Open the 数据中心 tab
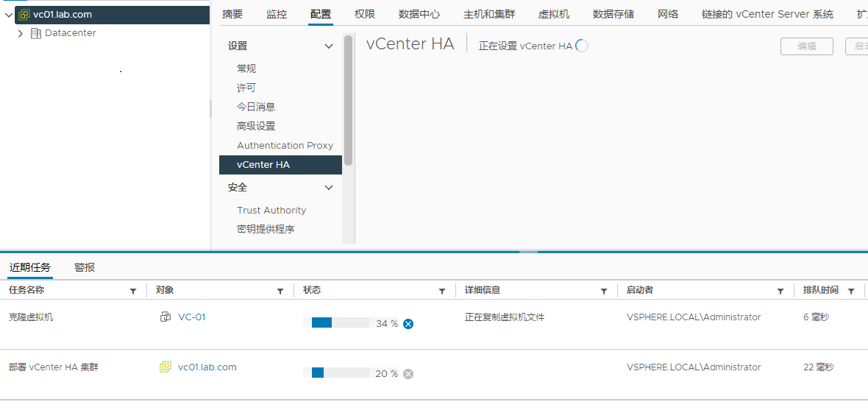This screenshot has width=868, height=416. [419, 15]
